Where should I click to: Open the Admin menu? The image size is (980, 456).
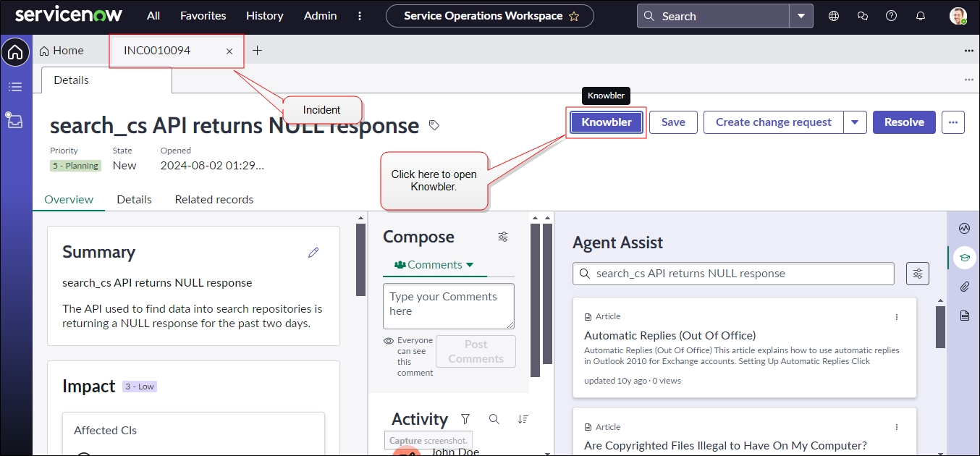click(x=320, y=16)
